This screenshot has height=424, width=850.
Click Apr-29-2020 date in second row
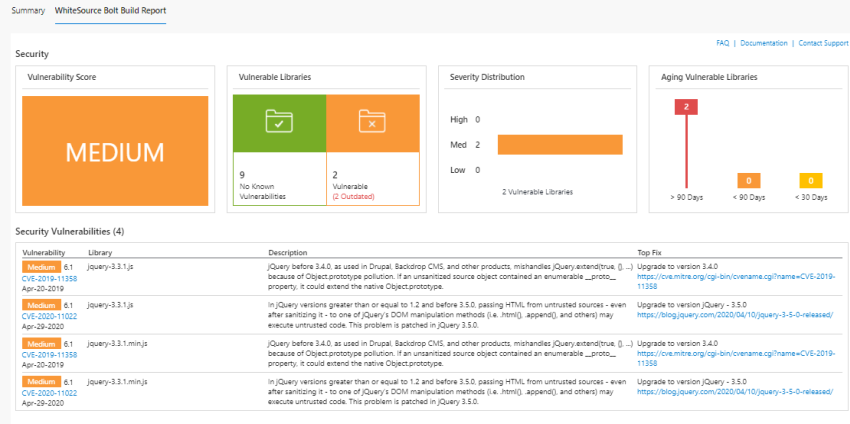coord(43,326)
